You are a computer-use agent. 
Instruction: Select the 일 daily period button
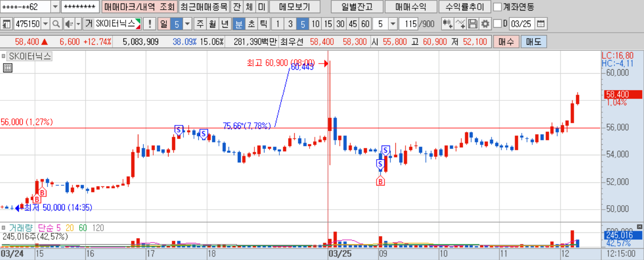(x=164, y=24)
